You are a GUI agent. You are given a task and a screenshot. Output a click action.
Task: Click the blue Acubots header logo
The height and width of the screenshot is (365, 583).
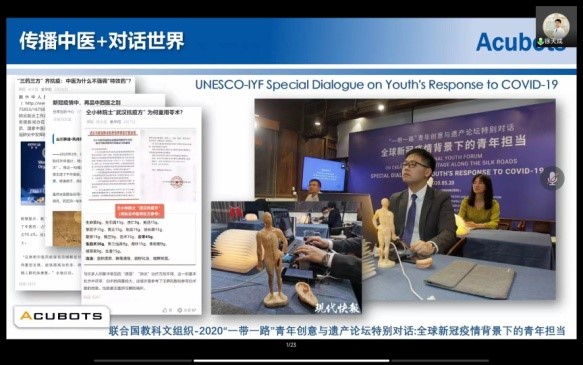[520, 42]
